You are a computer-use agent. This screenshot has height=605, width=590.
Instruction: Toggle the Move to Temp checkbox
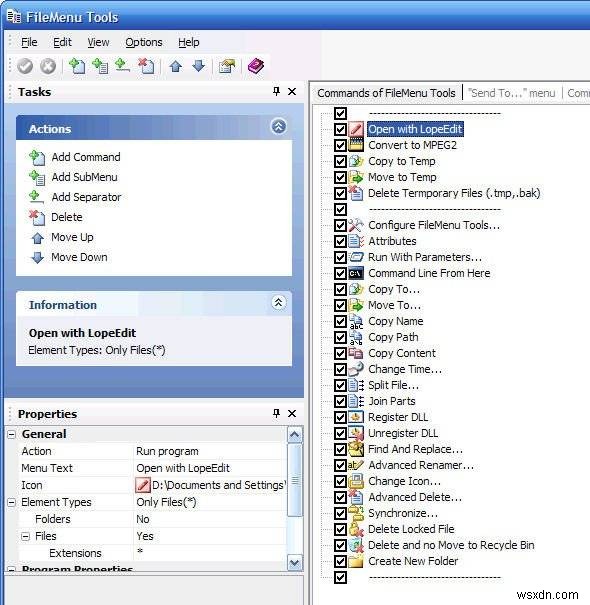pyautogui.click(x=340, y=177)
